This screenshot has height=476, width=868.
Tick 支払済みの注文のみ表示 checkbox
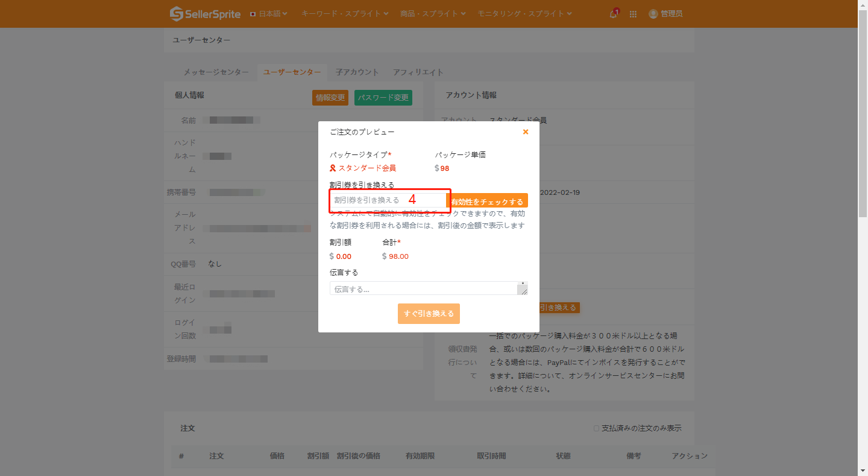coord(596,428)
